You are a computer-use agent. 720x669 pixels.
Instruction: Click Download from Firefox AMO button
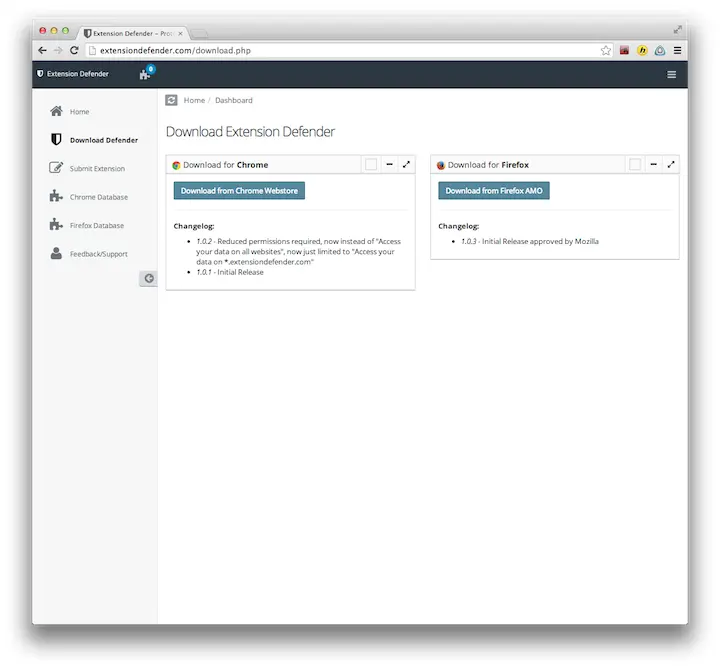coord(494,191)
